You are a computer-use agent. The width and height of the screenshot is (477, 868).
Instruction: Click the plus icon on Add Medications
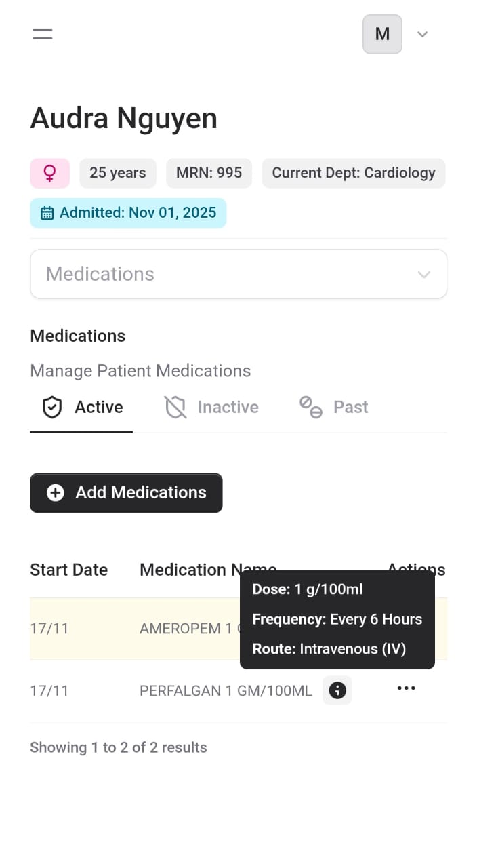55,492
